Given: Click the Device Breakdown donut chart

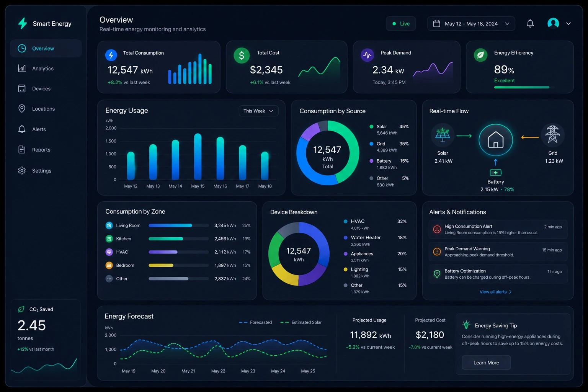Looking at the screenshot, I should [299, 254].
